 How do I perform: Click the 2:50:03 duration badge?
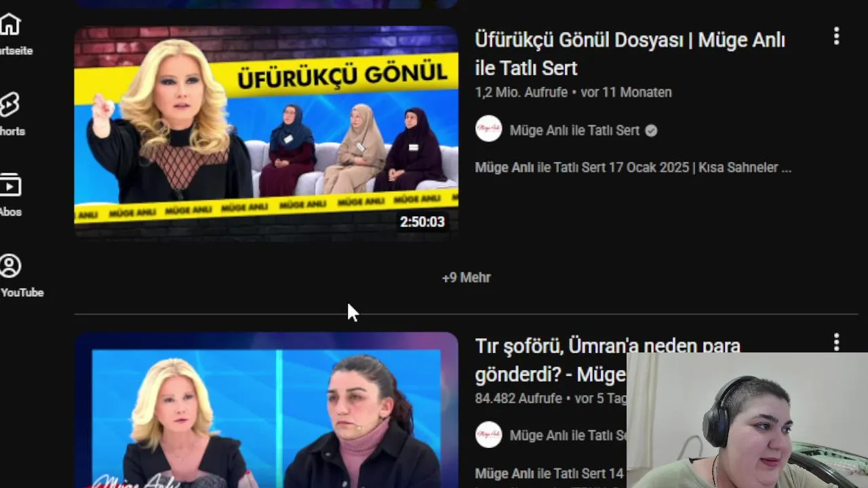[x=422, y=222]
